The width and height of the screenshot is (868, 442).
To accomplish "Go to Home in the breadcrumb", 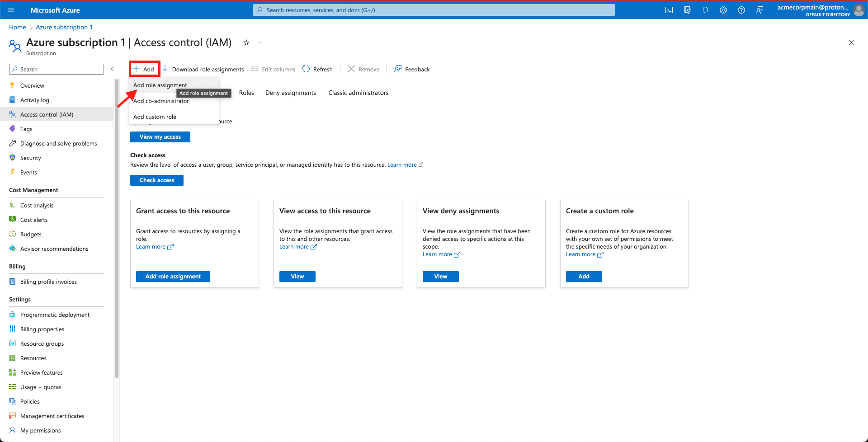I will [x=18, y=27].
